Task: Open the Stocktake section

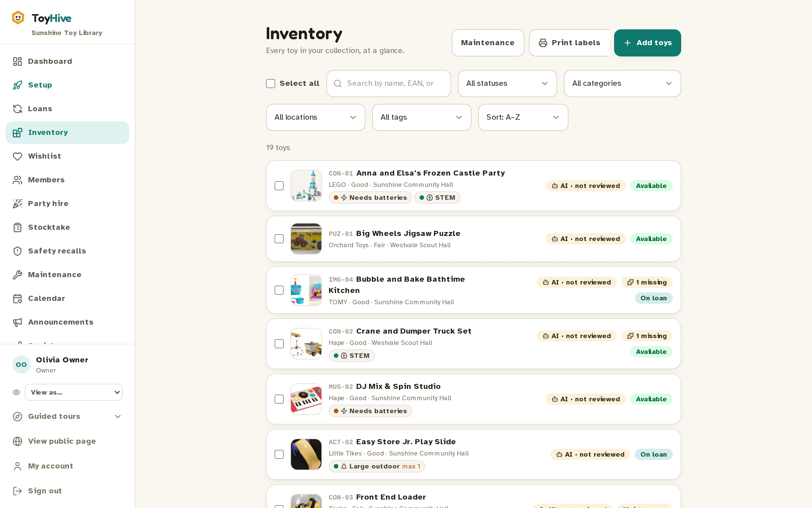Action: pos(67,227)
